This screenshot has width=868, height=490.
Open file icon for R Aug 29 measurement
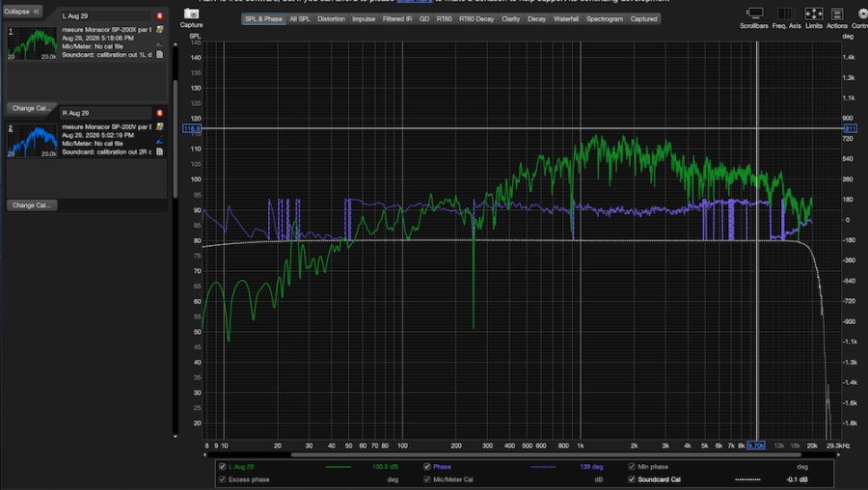159,151
